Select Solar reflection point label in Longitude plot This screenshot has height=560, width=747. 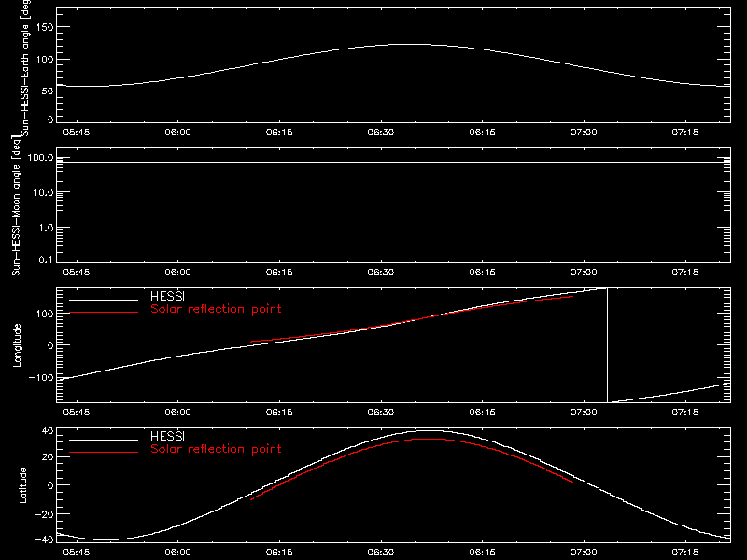216,309
